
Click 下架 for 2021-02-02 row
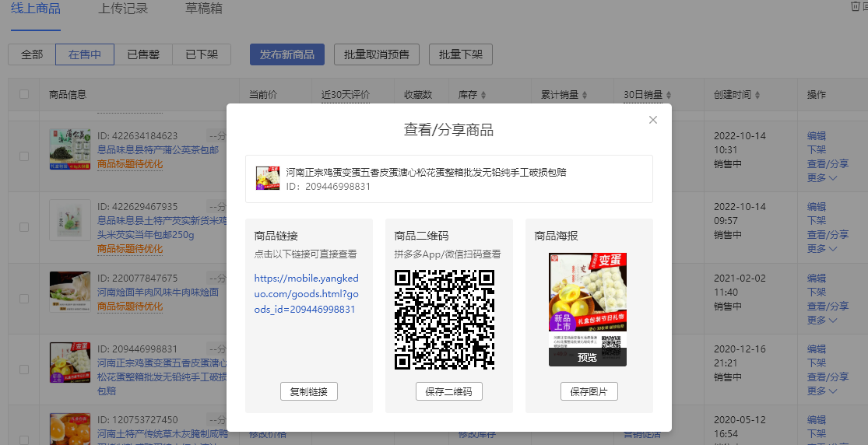[x=817, y=292]
